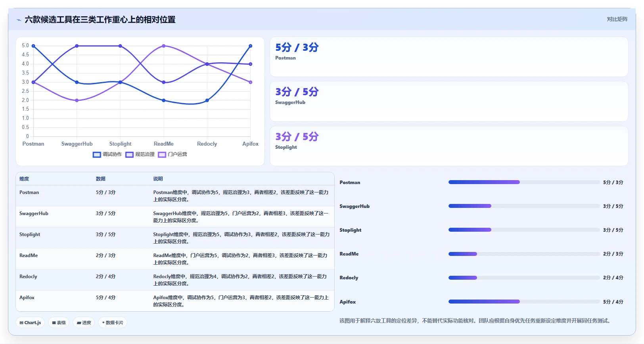Image resolution: width=644 pixels, height=344 pixels.
Task: Select the Redocly progress bar
Action: click(524, 278)
